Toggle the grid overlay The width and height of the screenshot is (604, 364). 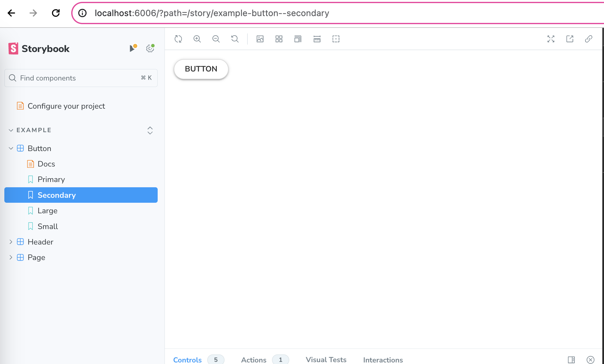pos(279,39)
